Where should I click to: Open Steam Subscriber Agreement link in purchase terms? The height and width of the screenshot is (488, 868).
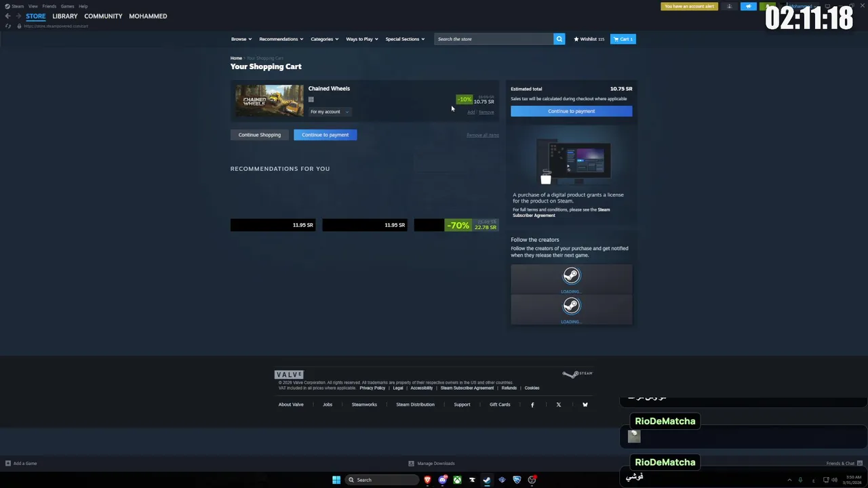(561, 212)
